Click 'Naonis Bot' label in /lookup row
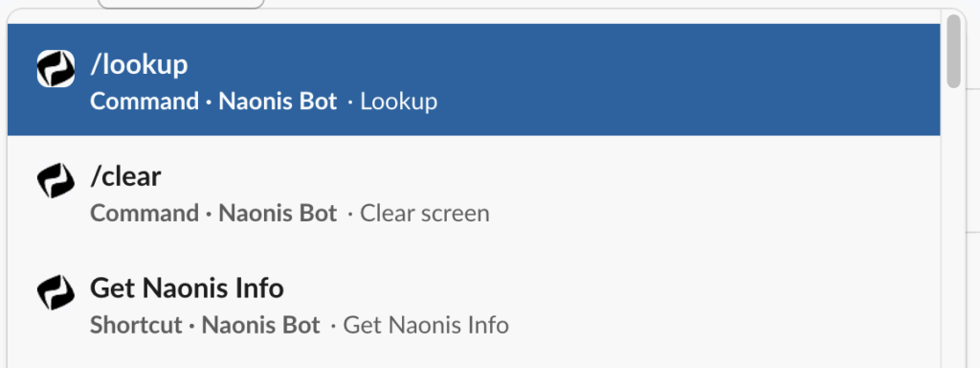This screenshot has width=980, height=368. pos(278,102)
